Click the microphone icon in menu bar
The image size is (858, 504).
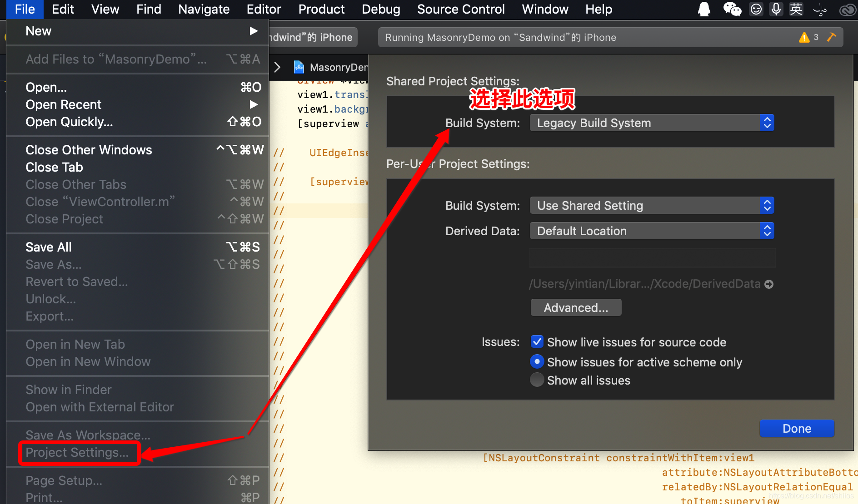(776, 9)
